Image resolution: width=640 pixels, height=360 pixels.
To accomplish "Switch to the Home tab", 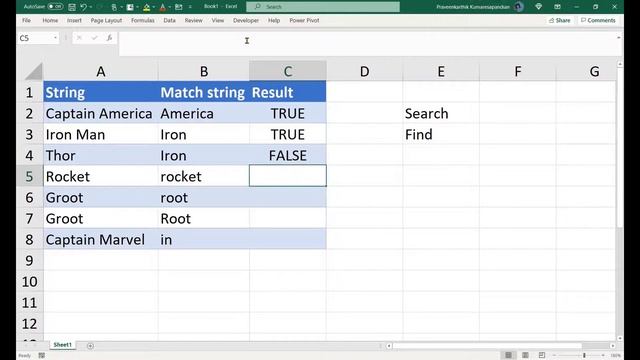I will point(50,20).
